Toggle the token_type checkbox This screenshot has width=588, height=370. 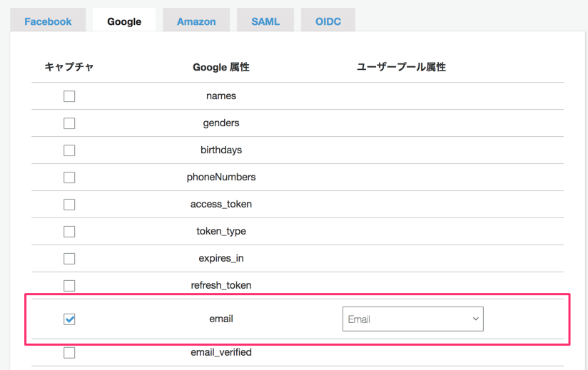tap(69, 232)
